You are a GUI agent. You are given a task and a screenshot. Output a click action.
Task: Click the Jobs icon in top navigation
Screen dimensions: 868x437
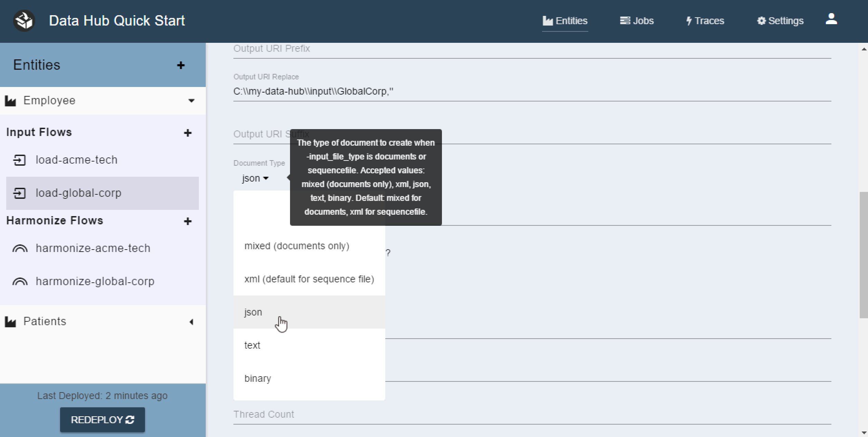tap(637, 20)
